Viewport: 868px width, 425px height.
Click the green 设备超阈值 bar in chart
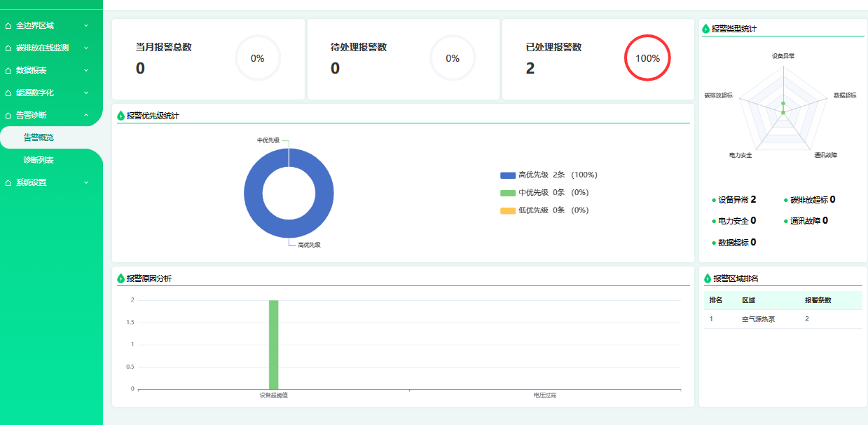pyautogui.click(x=273, y=344)
